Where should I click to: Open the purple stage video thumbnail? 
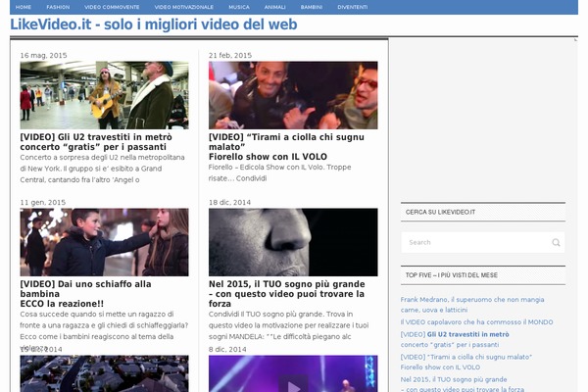(293, 373)
